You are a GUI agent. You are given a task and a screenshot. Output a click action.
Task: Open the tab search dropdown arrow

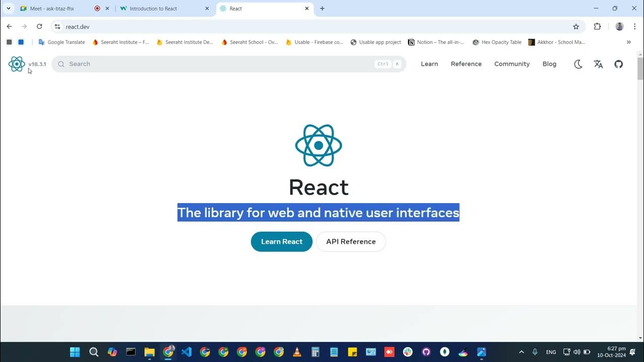8,9
